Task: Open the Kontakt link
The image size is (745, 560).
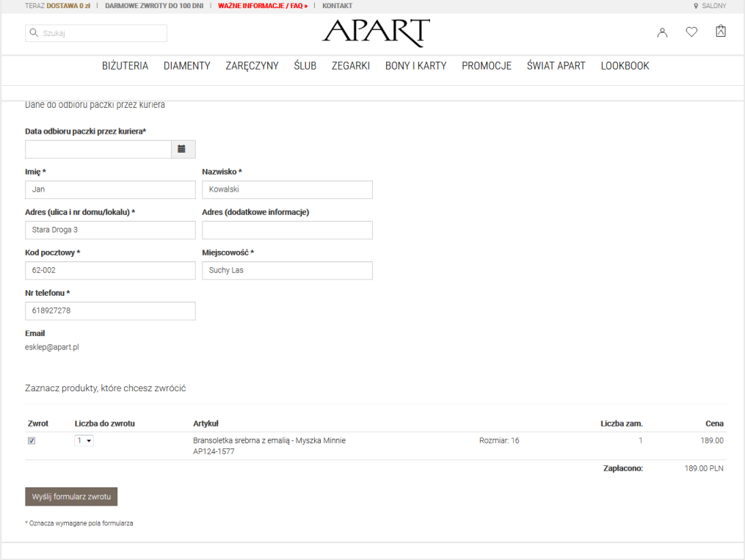Action: (337, 6)
